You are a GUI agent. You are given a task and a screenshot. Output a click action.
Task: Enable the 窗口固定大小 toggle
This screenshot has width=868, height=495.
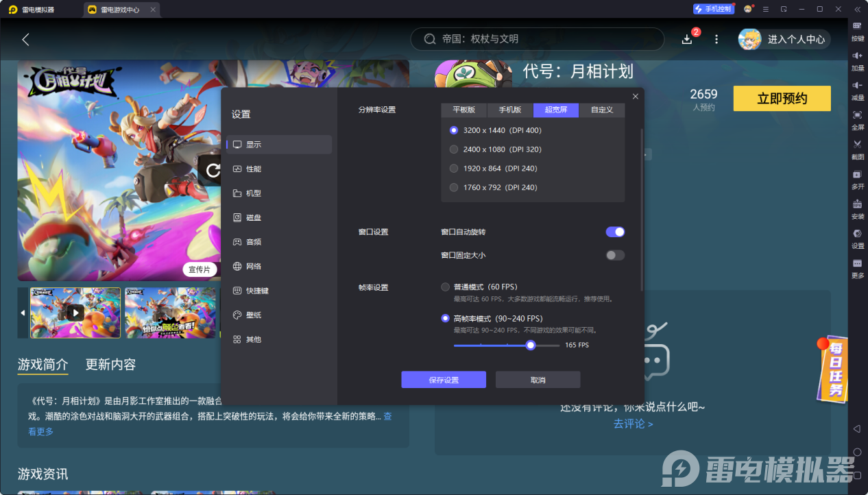(x=615, y=254)
